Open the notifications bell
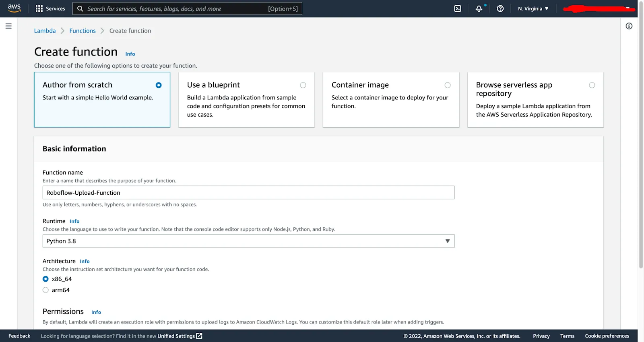This screenshot has height=342, width=644. pos(479,8)
